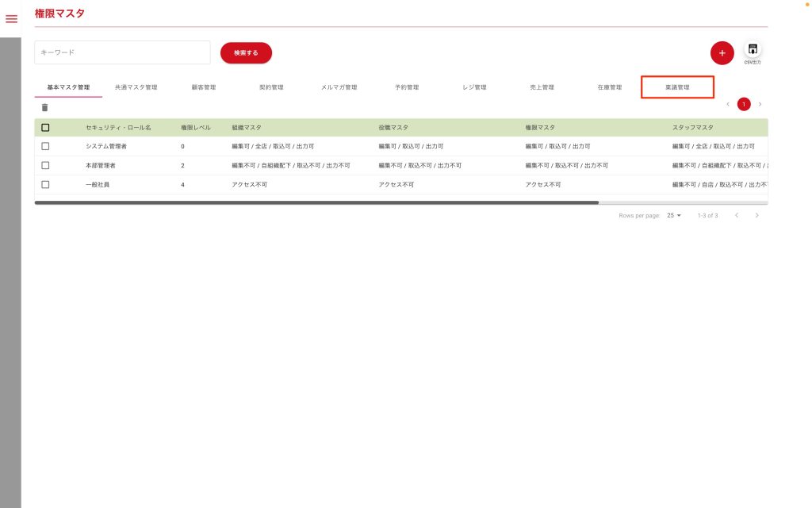812x508 pixels.
Task: Open the hamburger navigation menu
Action: 11,19
